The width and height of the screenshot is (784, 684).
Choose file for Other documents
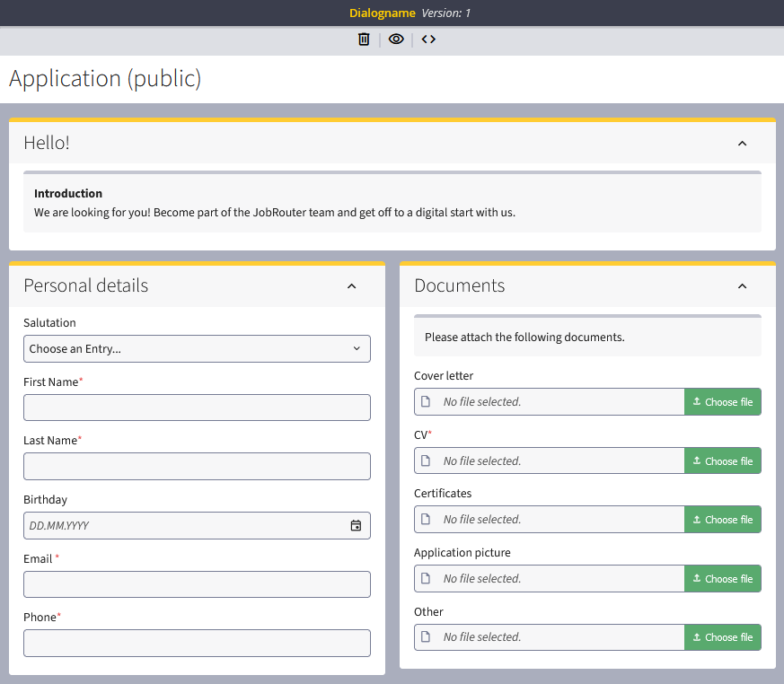723,637
